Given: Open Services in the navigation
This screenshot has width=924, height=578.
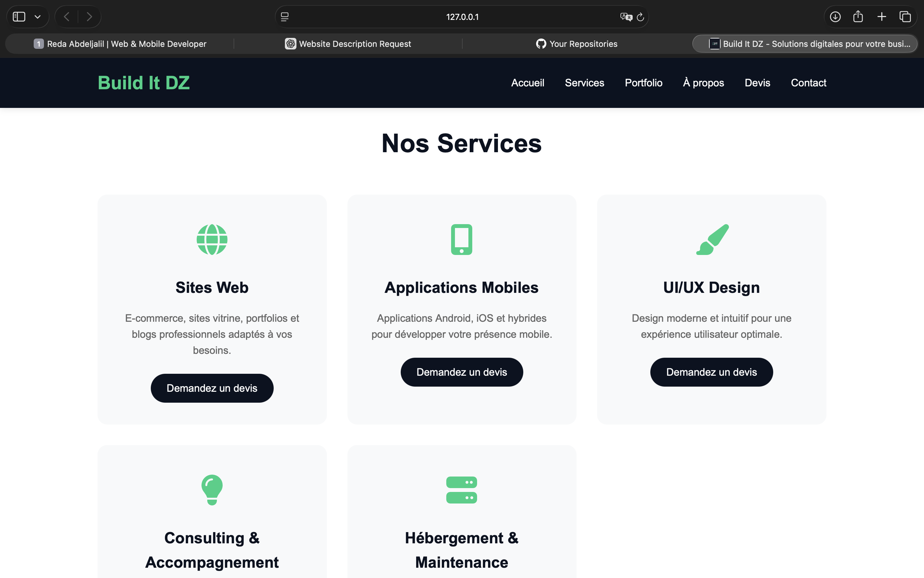Looking at the screenshot, I should pyautogui.click(x=584, y=83).
